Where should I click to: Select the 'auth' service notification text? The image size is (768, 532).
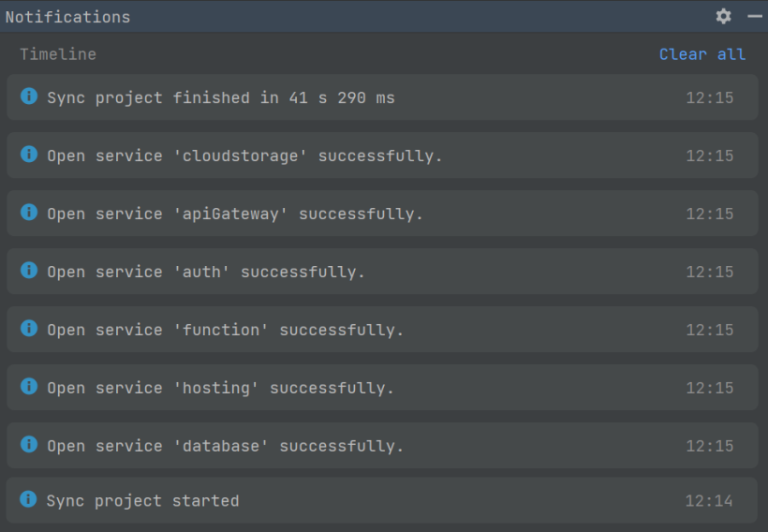(x=206, y=272)
